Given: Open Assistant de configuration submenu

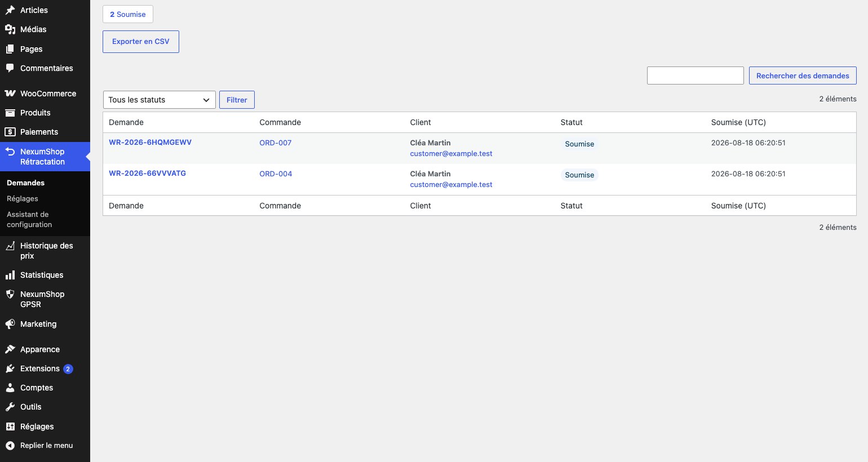Looking at the screenshot, I should (29, 219).
